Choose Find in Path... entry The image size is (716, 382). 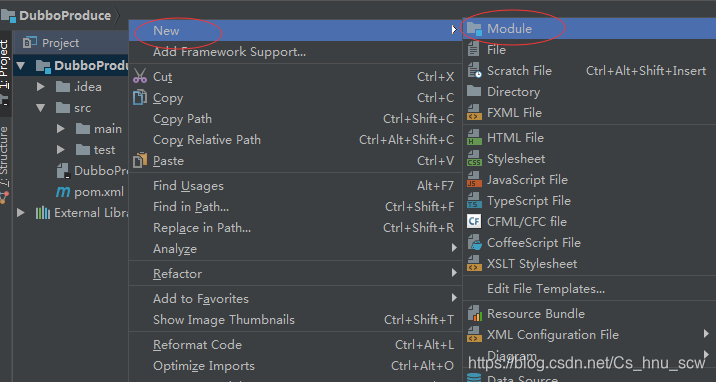[x=295, y=207]
